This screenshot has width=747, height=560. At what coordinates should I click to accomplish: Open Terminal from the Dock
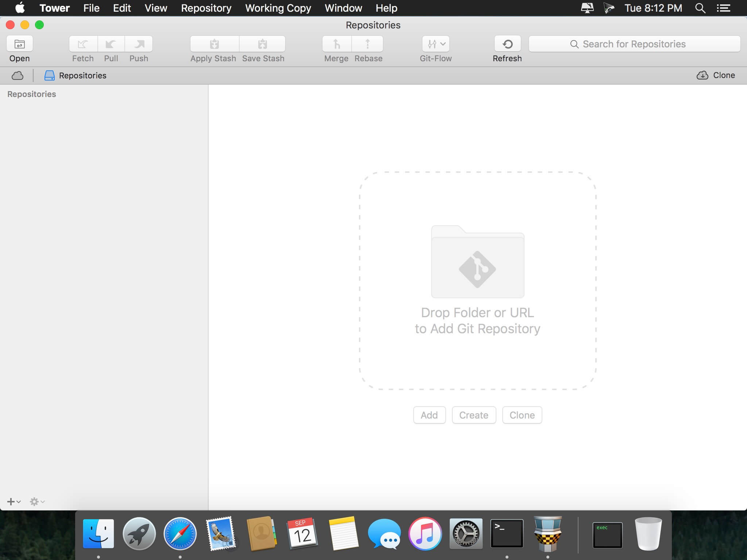pyautogui.click(x=507, y=534)
